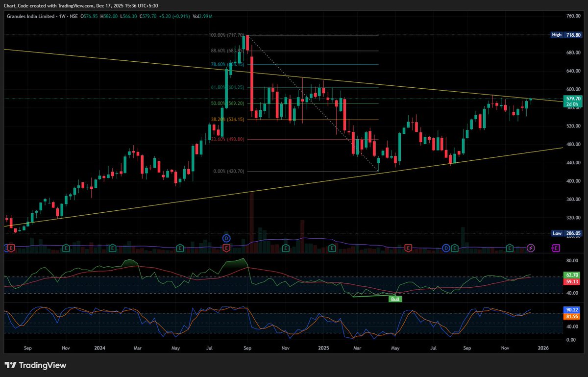The height and width of the screenshot is (377, 588).
Task: Select the 50.00% (569.20) Fibonacci label
Action: [227, 103]
